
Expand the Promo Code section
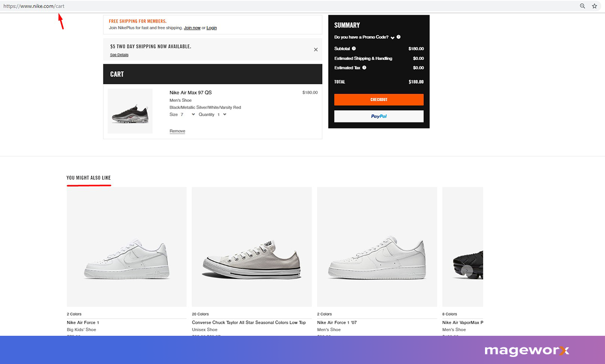coord(393,37)
